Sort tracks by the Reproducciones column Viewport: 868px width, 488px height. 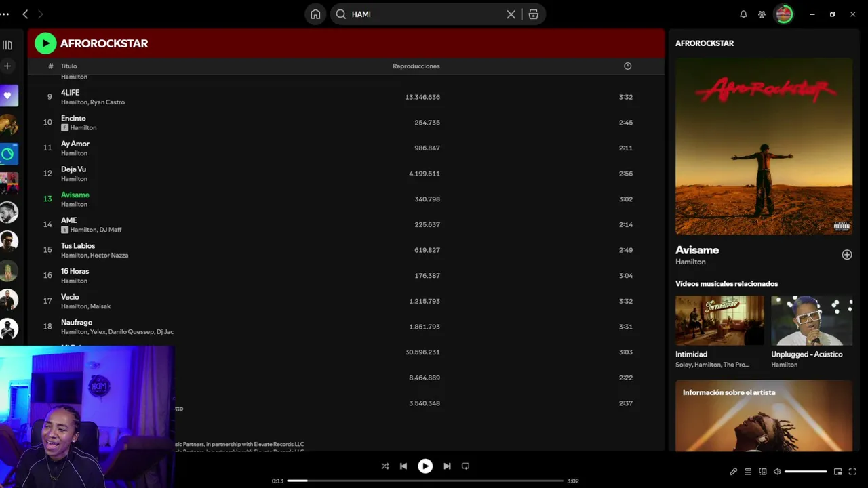click(x=416, y=66)
